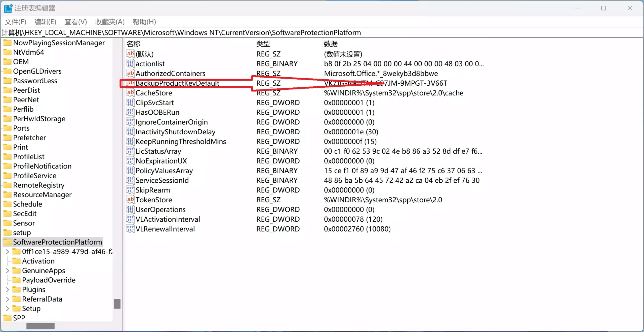Click the DWORD icon next to ClipSvcStart

[x=130, y=103]
